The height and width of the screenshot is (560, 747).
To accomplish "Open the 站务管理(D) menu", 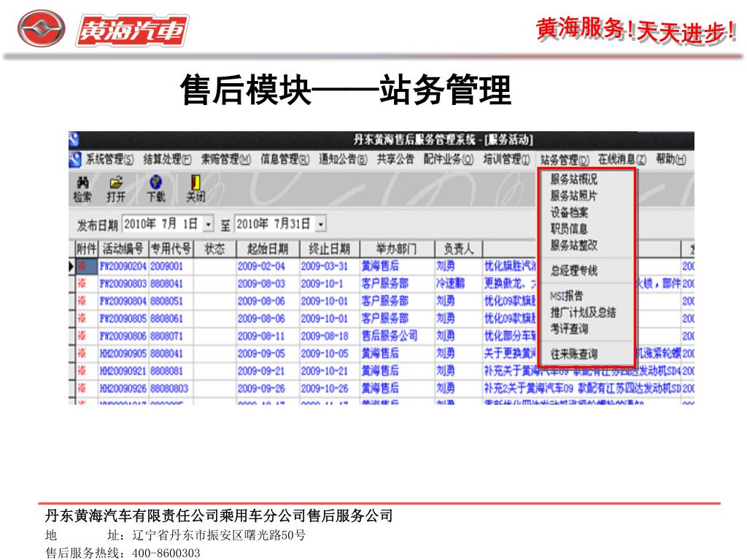I will pos(565,160).
